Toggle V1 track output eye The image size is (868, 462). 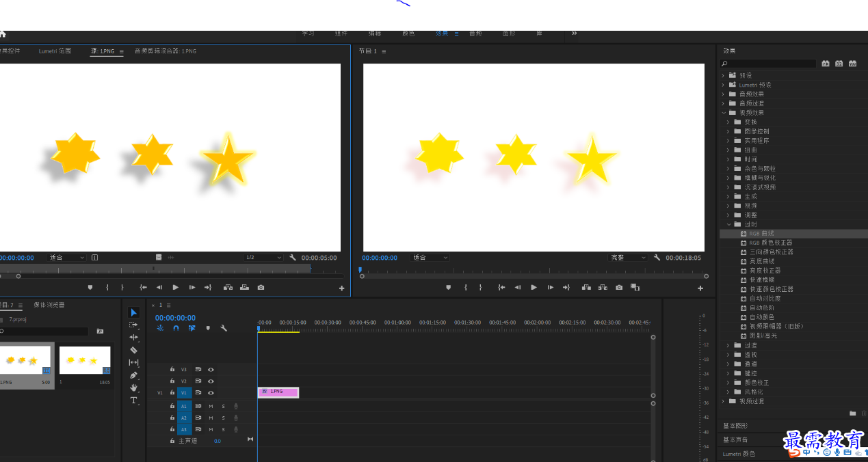click(211, 393)
